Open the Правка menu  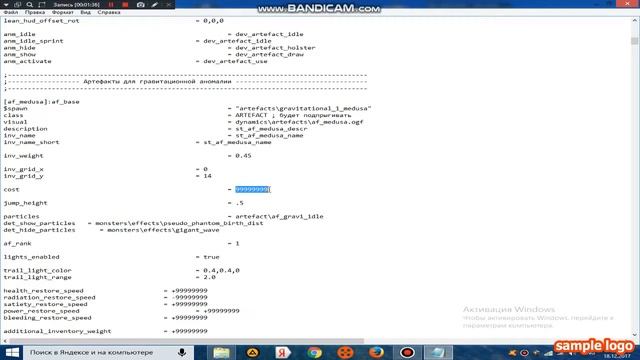click(x=35, y=12)
